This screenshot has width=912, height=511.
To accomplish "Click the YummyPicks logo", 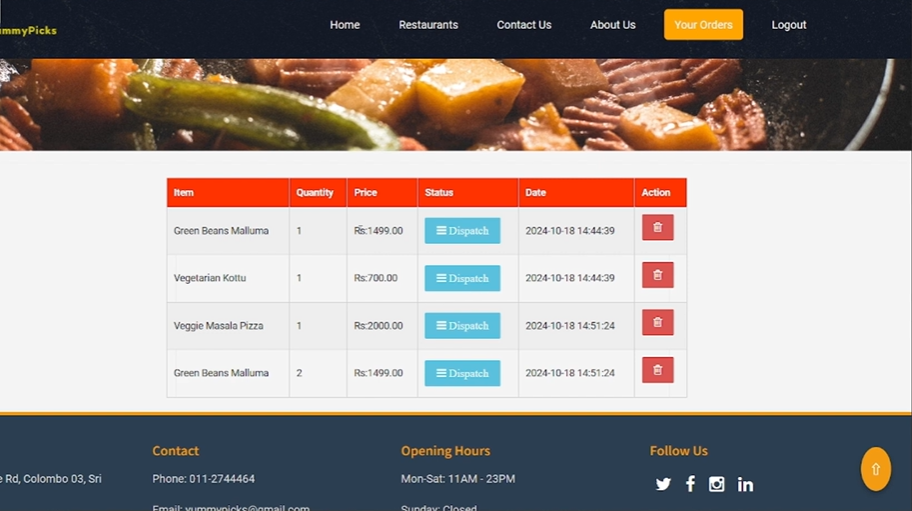I will 28,30.
